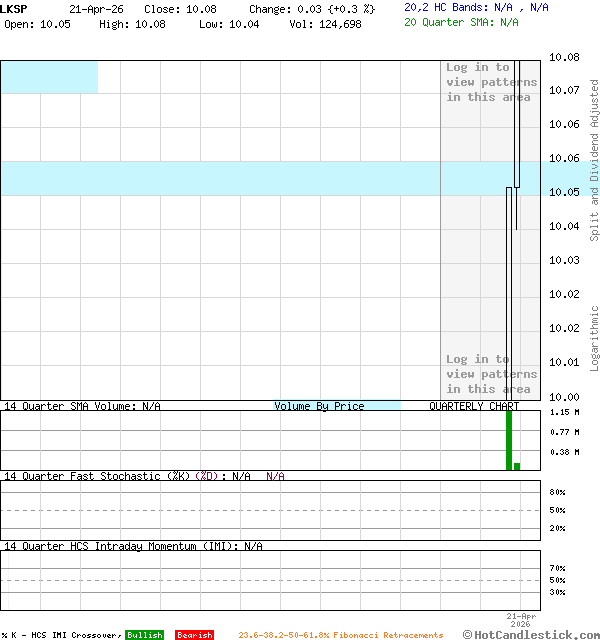600x640 pixels.
Task: Click the lower 'Log in to view patterns' text
Action: coord(491,374)
